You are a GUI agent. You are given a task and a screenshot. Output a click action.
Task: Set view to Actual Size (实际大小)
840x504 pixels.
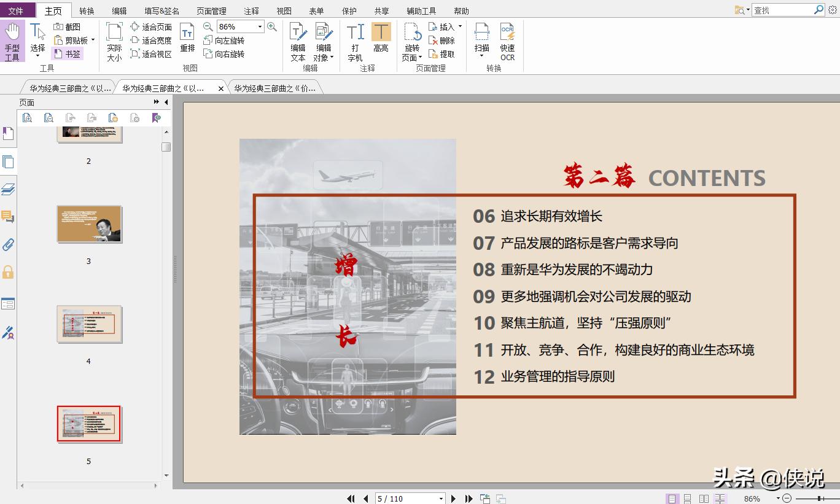tap(114, 41)
